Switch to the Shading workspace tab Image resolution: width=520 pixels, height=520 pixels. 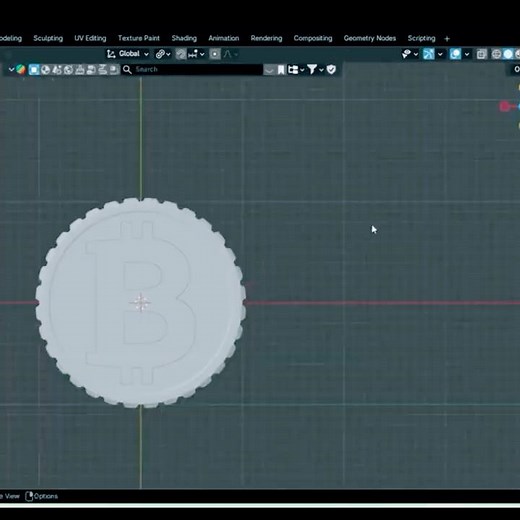point(184,38)
